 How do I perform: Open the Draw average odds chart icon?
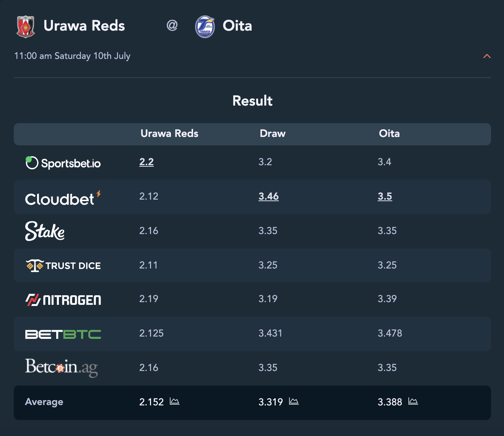pos(294,401)
